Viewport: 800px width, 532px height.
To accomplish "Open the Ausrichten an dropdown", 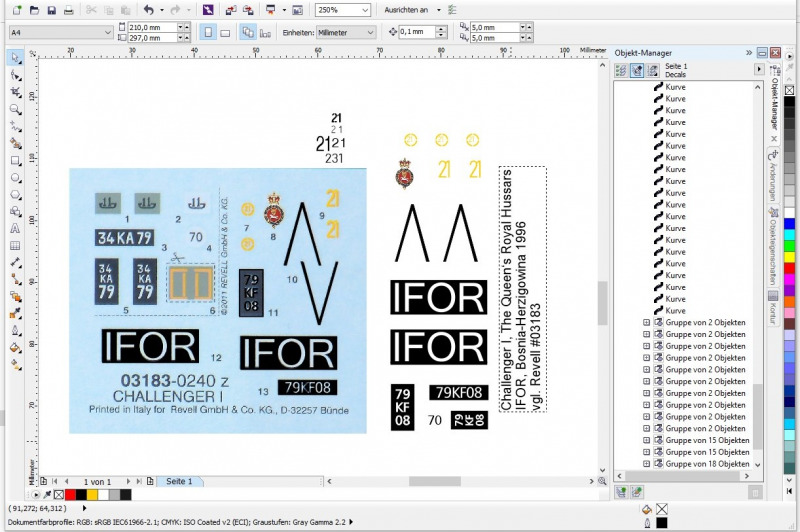I will pos(438,10).
